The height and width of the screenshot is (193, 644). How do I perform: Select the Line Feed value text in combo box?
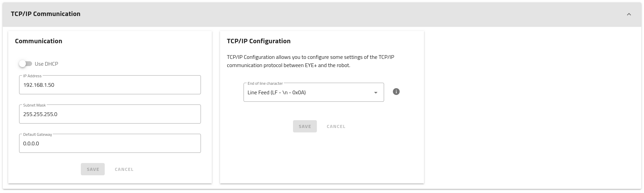click(x=276, y=93)
